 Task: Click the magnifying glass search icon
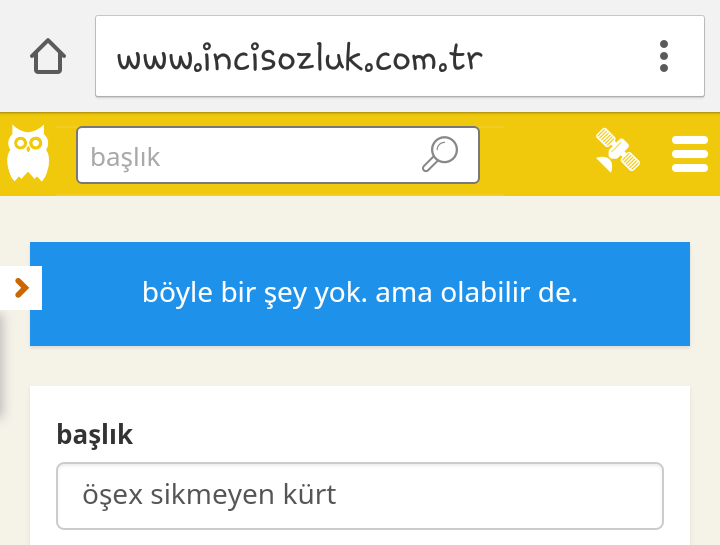(440, 154)
